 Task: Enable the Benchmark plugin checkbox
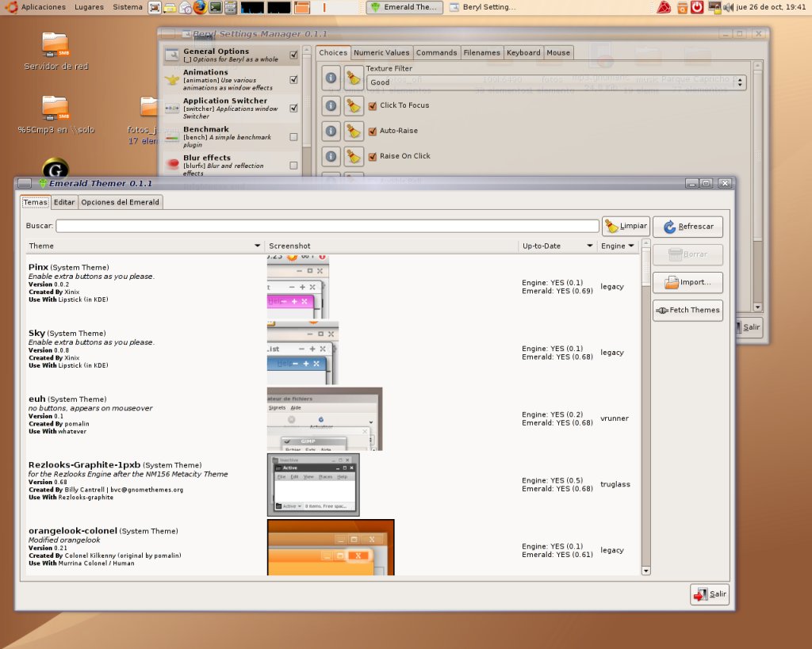293,137
